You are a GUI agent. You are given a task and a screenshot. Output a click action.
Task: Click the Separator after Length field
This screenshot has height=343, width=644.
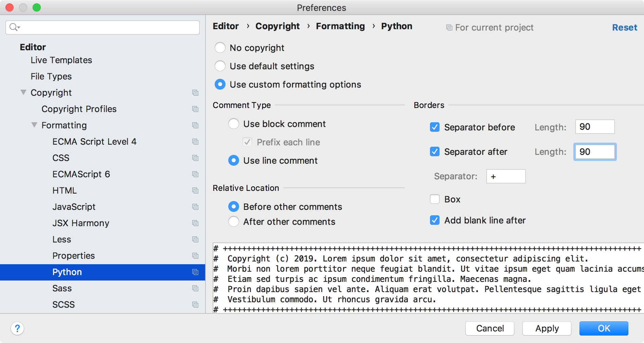(x=594, y=152)
